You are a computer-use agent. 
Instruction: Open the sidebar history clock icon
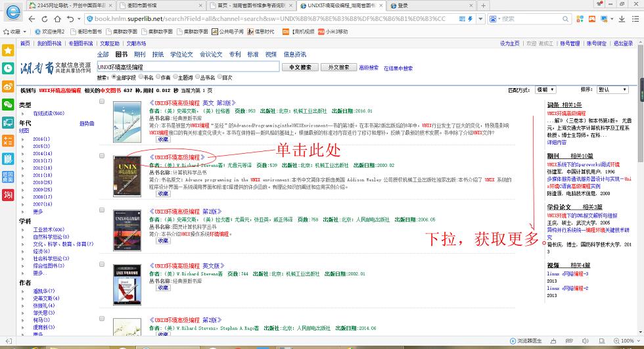coord(8,68)
